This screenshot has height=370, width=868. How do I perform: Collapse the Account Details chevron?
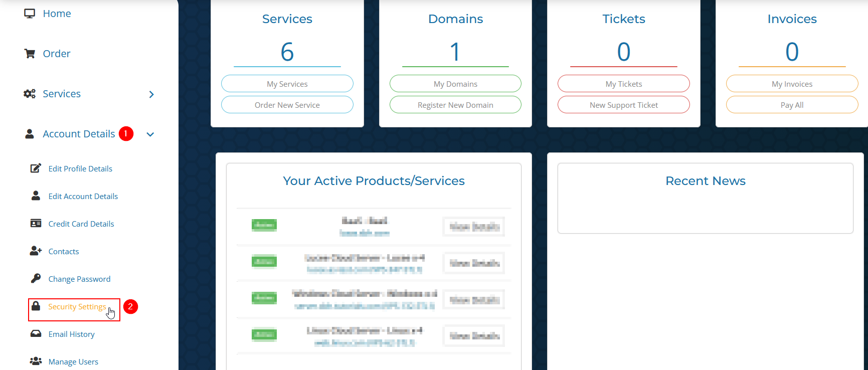[150, 134]
